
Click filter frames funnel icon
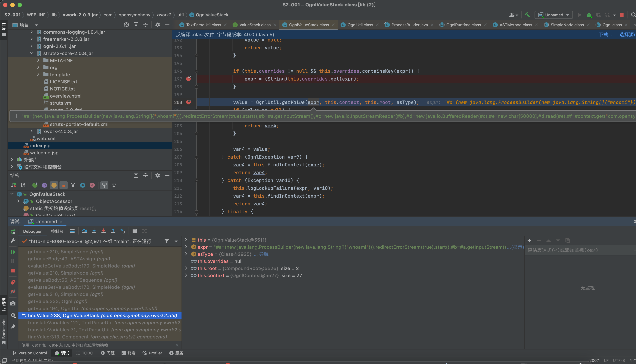click(x=167, y=241)
